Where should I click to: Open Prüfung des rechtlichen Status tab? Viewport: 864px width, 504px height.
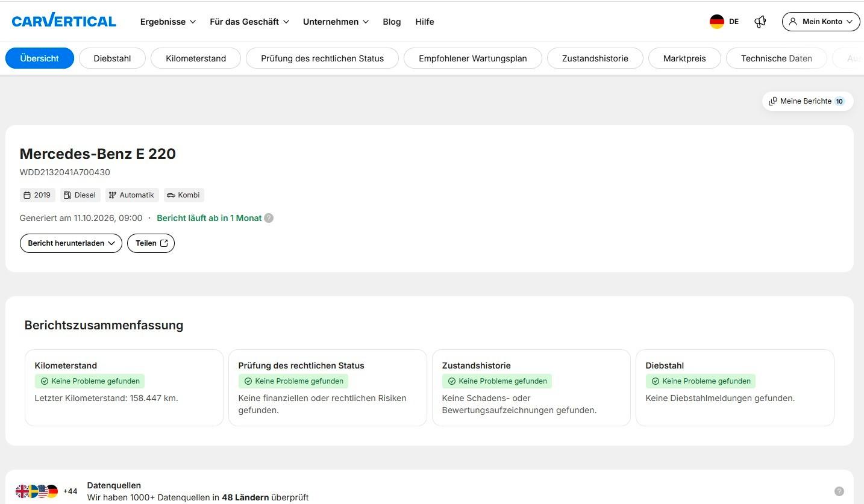click(x=322, y=58)
